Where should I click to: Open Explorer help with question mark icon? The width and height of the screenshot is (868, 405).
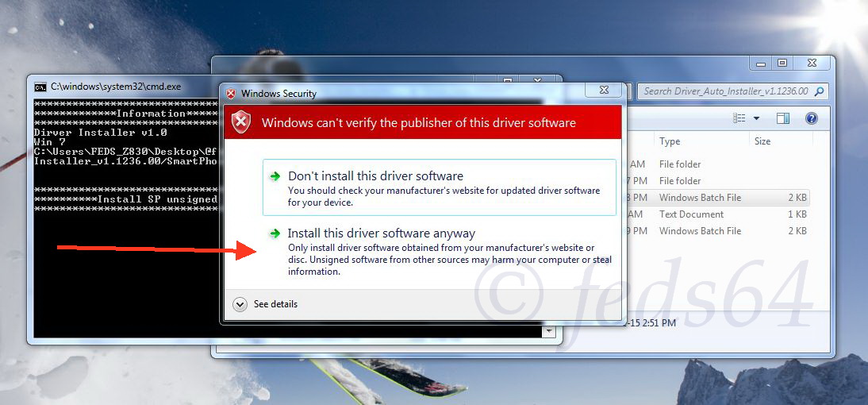pos(812,118)
